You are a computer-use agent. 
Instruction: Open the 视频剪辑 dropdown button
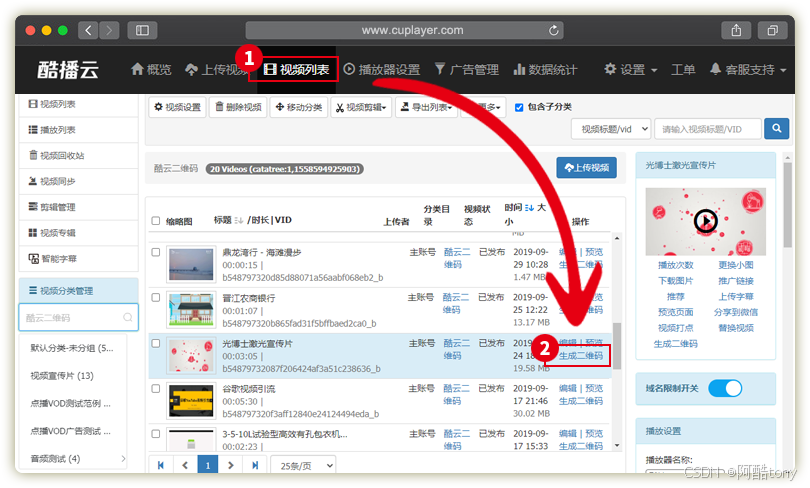[x=361, y=107]
